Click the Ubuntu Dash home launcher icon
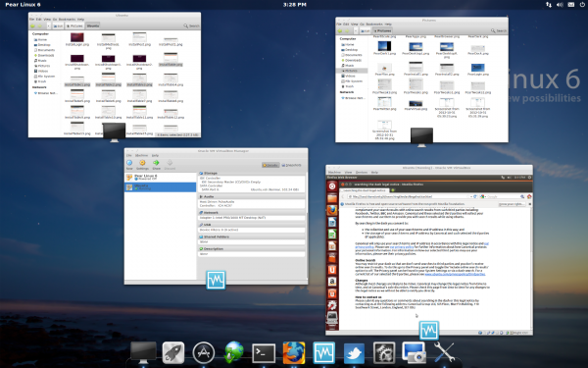 coord(332,185)
